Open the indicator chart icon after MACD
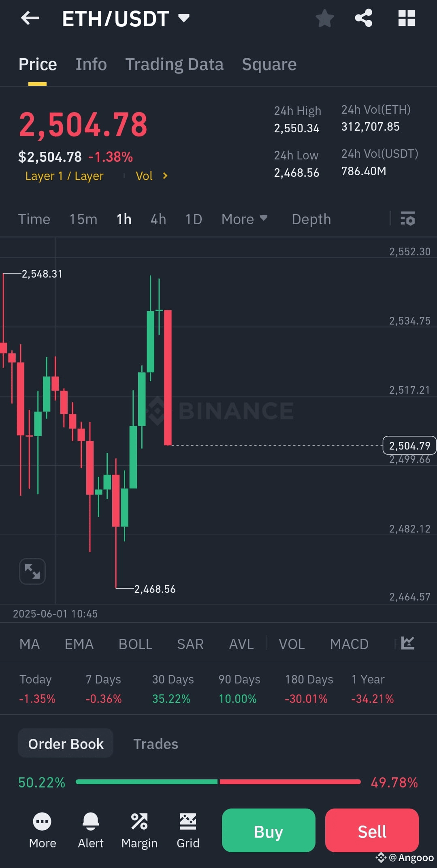437x868 pixels. click(408, 643)
